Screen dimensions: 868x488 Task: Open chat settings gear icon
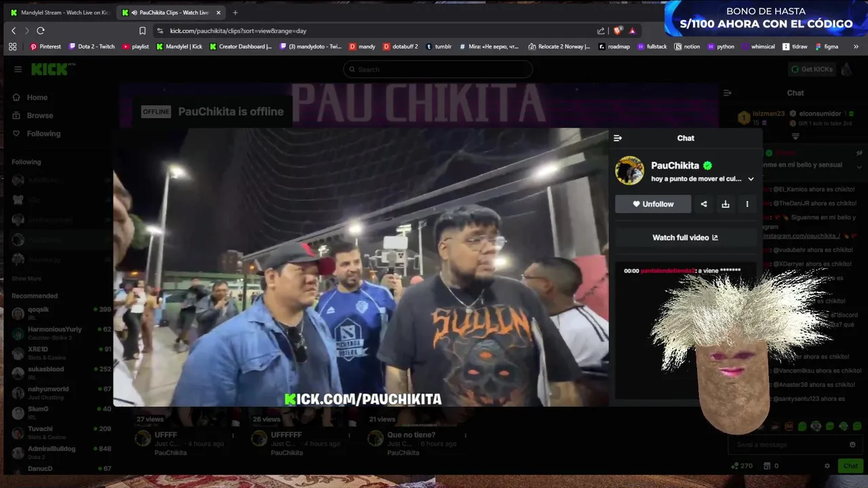tap(827, 466)
